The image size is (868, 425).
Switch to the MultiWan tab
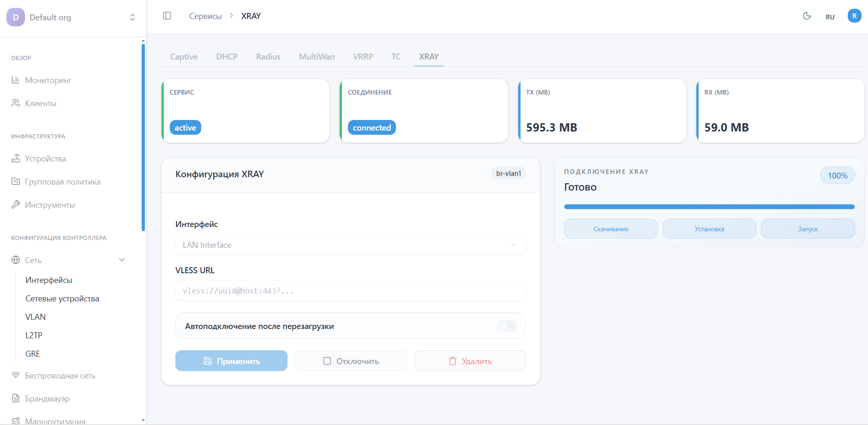pyautogui.click(x=317, y=57)
